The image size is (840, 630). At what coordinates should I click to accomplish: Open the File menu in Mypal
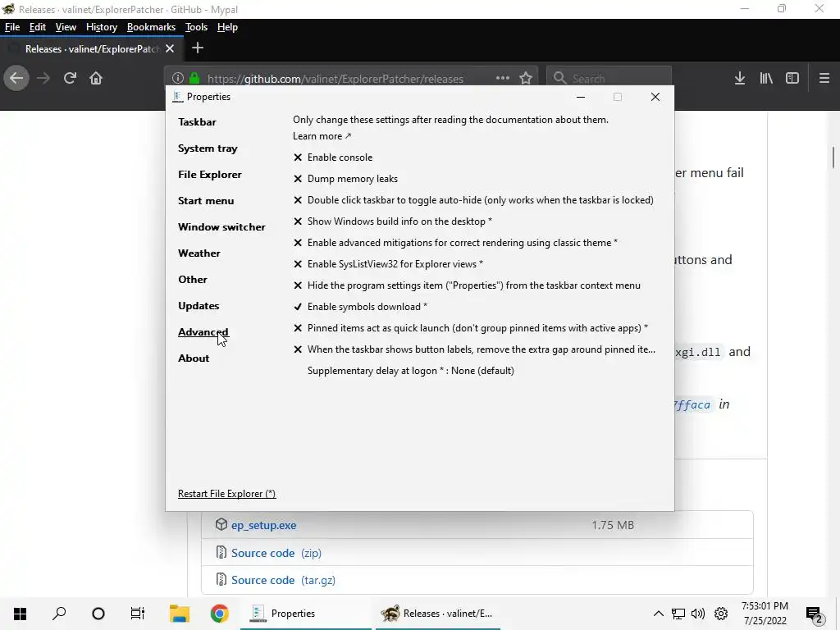(12, 27)
